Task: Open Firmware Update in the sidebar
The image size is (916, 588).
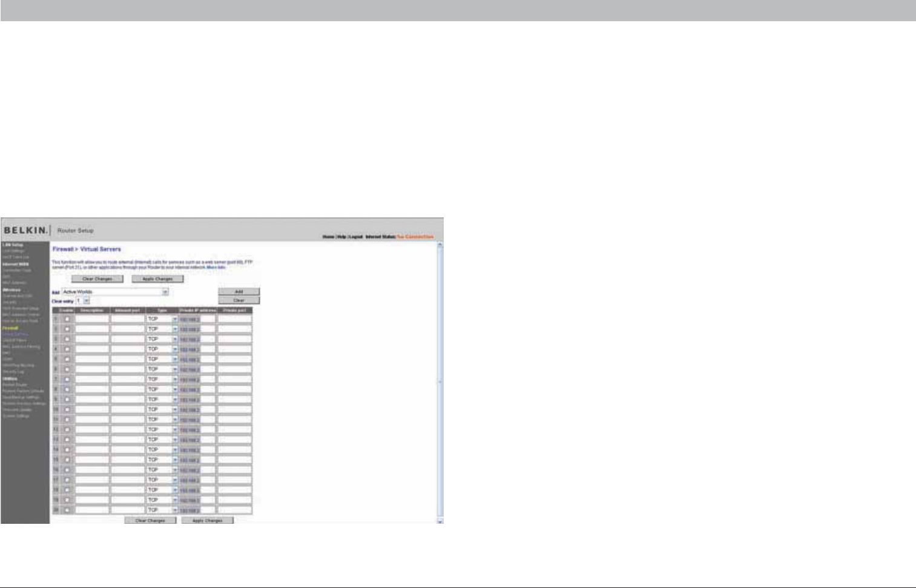Action: 17,410
